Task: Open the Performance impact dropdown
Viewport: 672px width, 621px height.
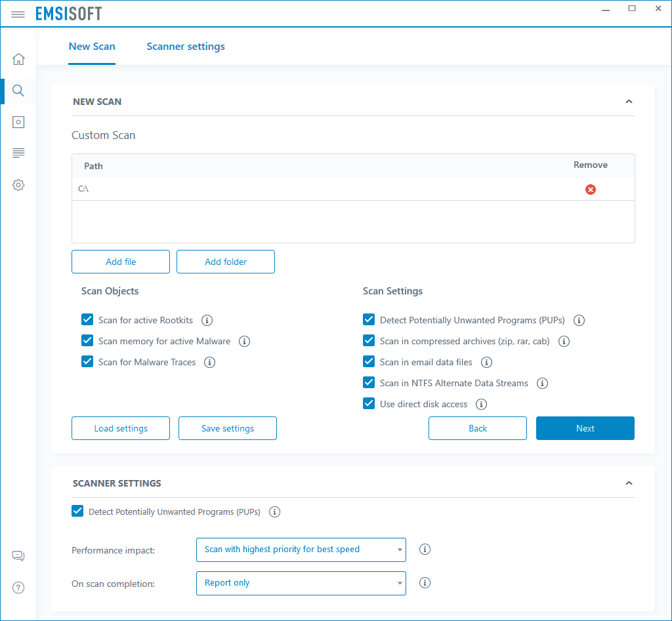Action: click(301, 550)
